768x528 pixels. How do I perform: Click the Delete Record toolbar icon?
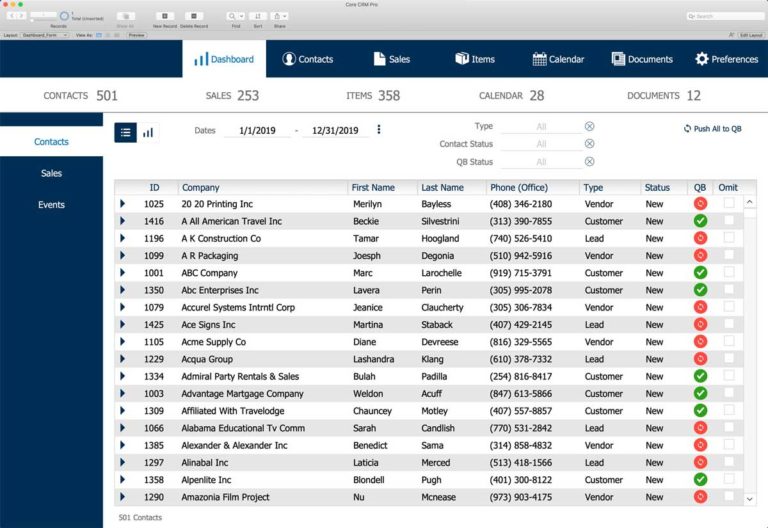click(x=193, y=16)
